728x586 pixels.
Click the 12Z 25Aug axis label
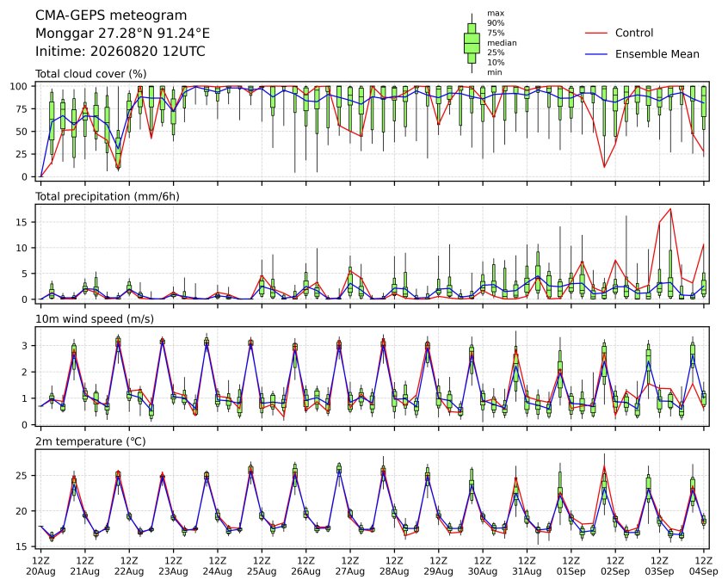click(262, 566)
